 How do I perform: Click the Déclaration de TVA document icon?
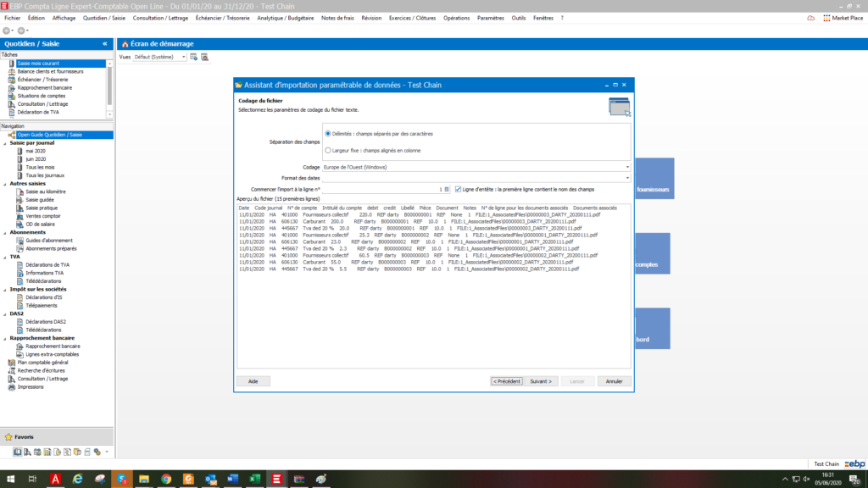point(12,113)
